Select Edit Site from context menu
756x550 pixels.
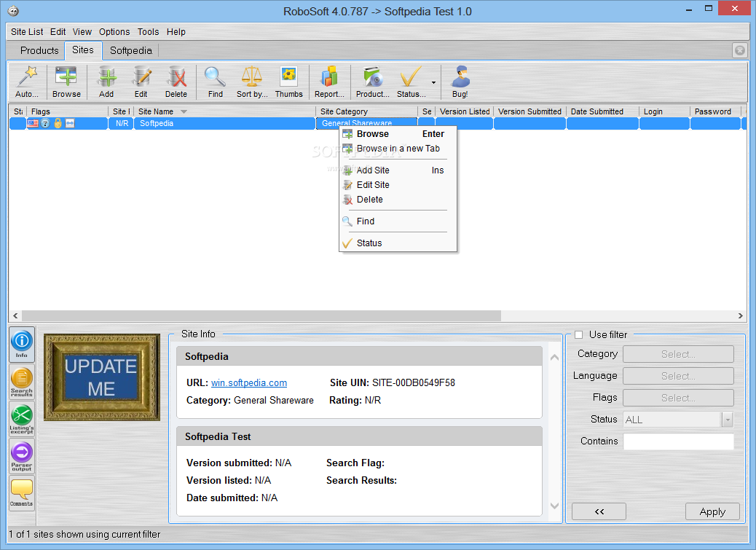pos(398,184)
